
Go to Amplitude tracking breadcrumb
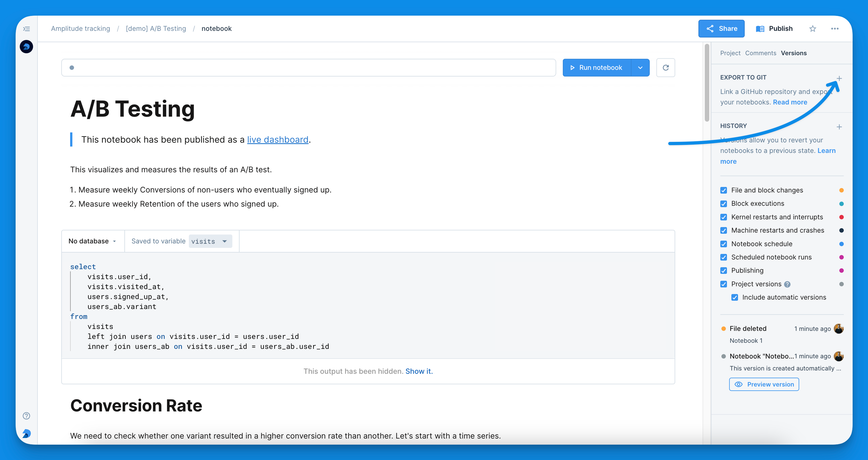[80, 29]
